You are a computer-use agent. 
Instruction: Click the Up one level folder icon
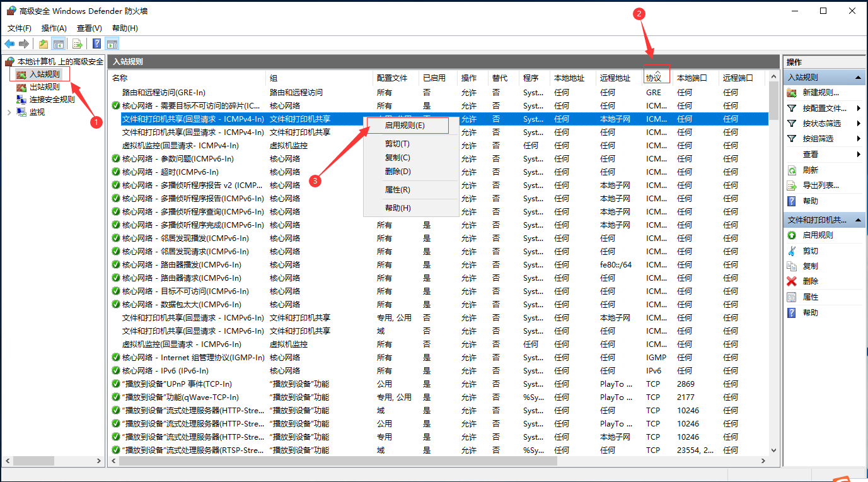[43, 44]
